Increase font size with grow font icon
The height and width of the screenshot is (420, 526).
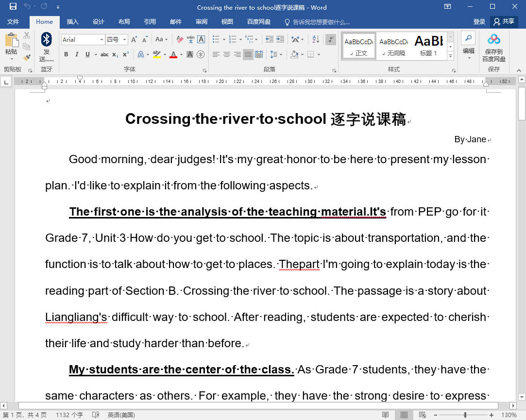(134, 40)
